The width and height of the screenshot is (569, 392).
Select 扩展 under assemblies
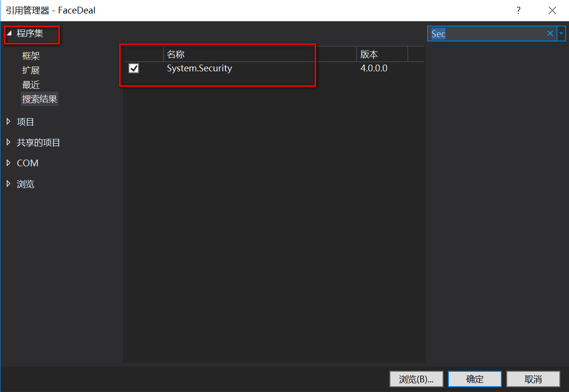(x=31, y=70)
